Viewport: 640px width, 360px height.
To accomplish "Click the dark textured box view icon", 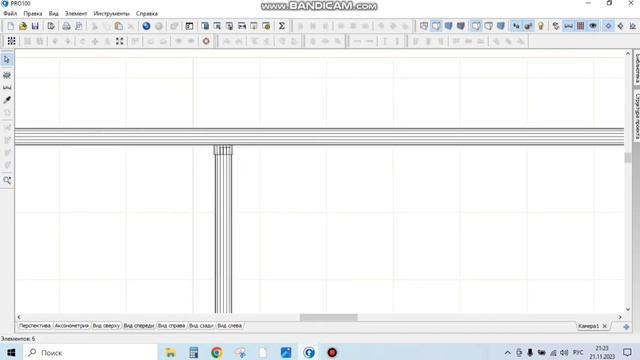I will click(461, 26).
